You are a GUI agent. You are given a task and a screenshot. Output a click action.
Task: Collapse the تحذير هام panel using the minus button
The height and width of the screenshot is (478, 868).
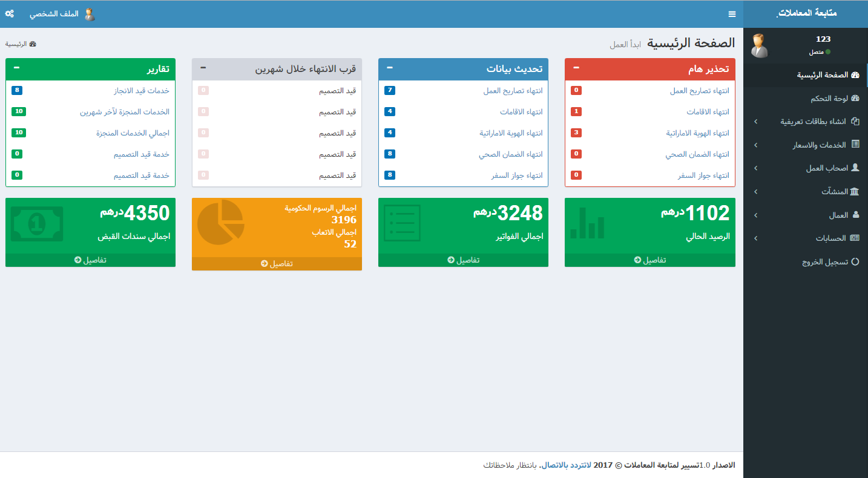point(576,68)
